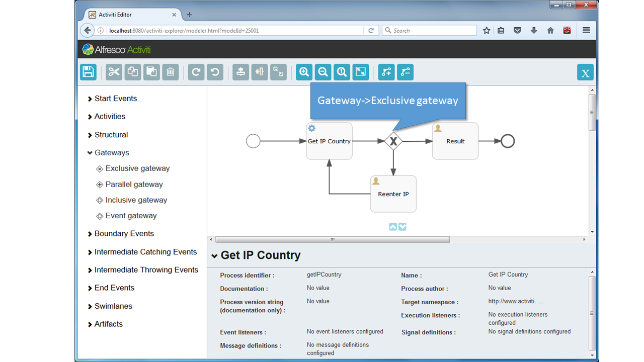Select the exclusive gateway diamond on the canvas
Screen dimensions: 644x362
(393, 141)
